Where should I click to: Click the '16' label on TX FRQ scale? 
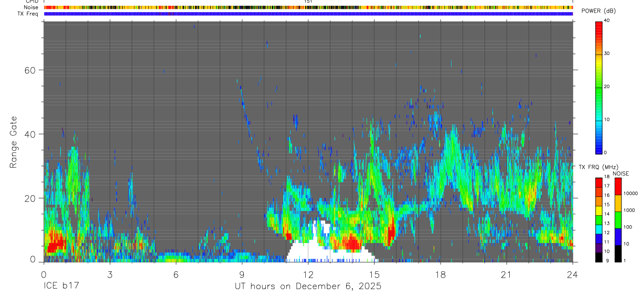click(607, 195)
